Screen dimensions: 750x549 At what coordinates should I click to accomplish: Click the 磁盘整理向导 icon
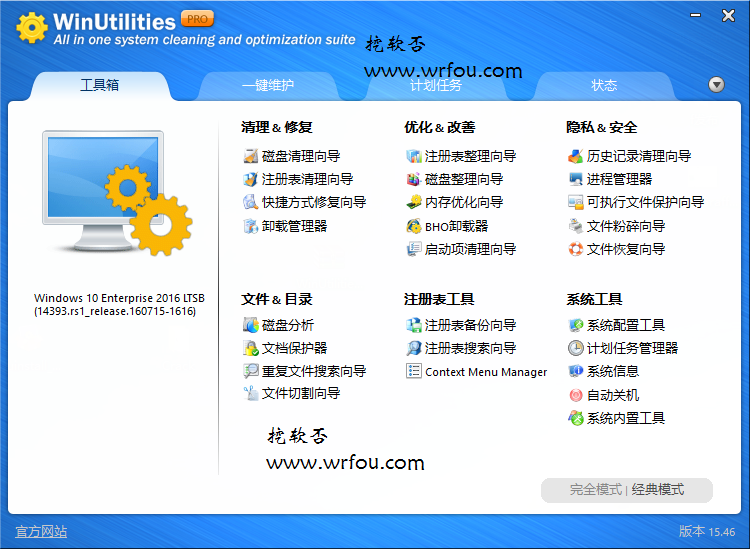tap(414, 179)
